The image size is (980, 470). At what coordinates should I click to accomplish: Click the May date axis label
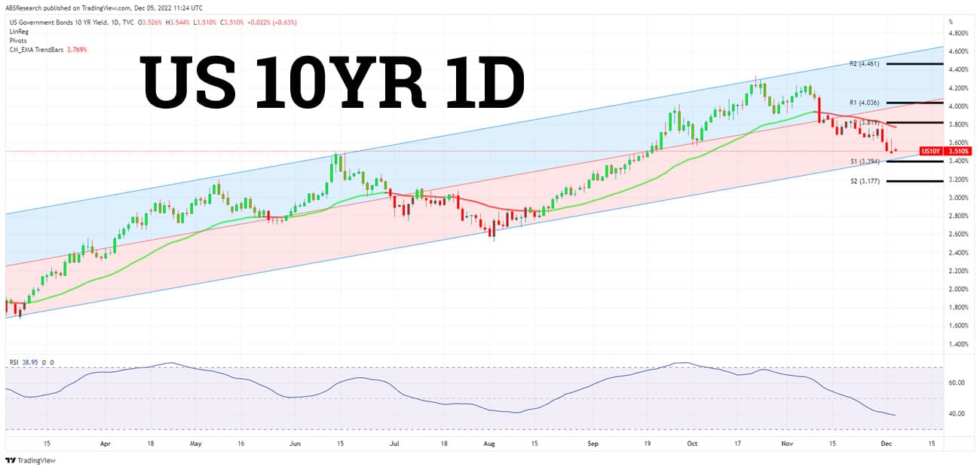coord(196,444)
